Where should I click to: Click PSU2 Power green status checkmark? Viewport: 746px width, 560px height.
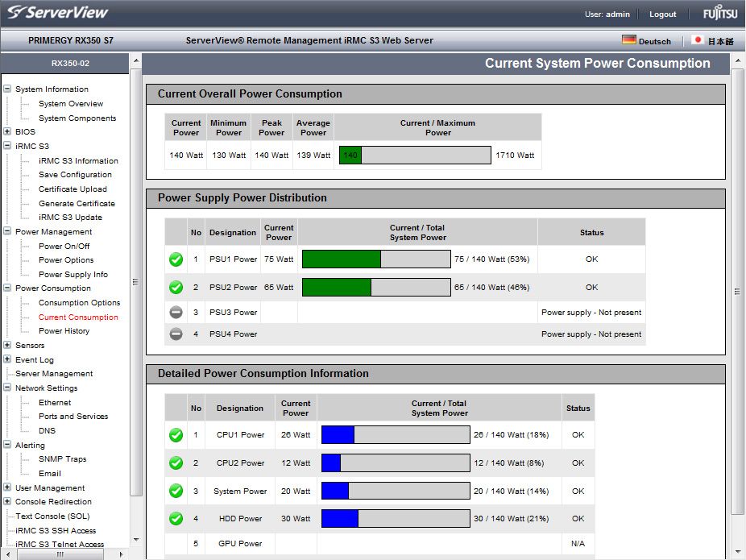pyautogui.click(x=176, y=288)
